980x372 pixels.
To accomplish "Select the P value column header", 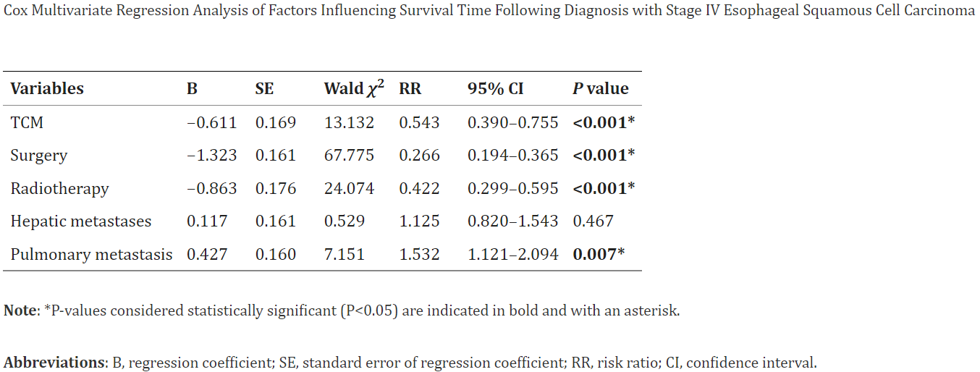I will coord(600,89).
